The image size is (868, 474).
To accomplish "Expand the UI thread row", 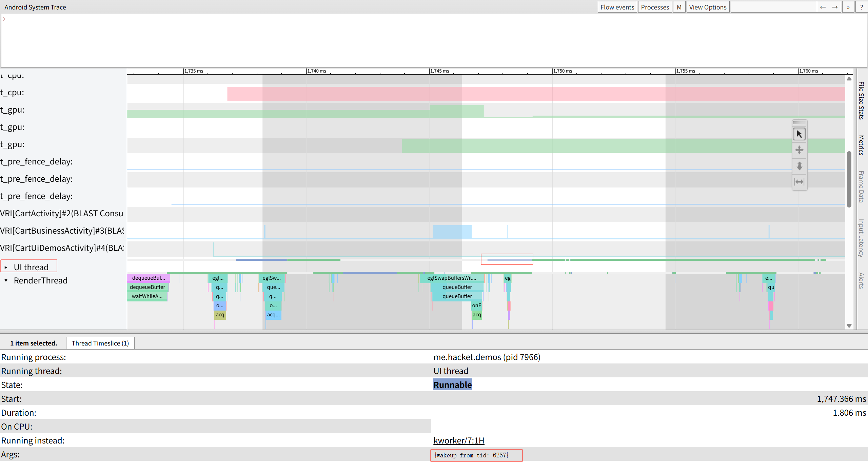I will click(6, 268).
